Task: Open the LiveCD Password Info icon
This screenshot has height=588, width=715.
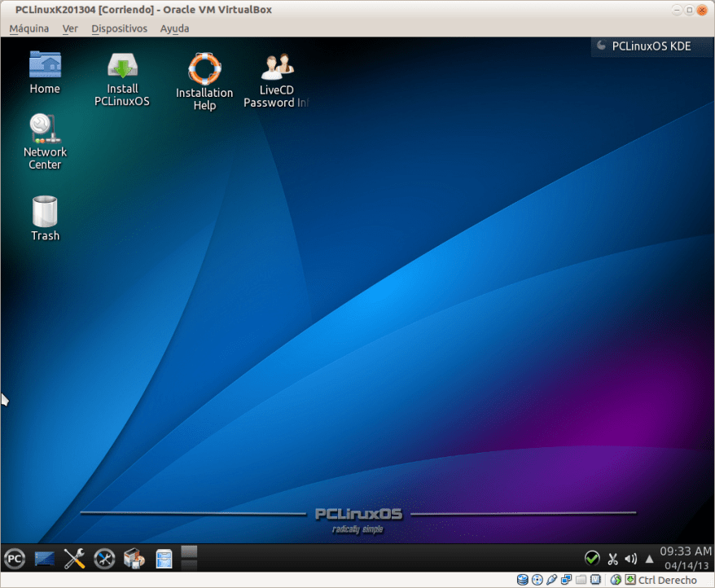Action: click(x=277, y=80)
